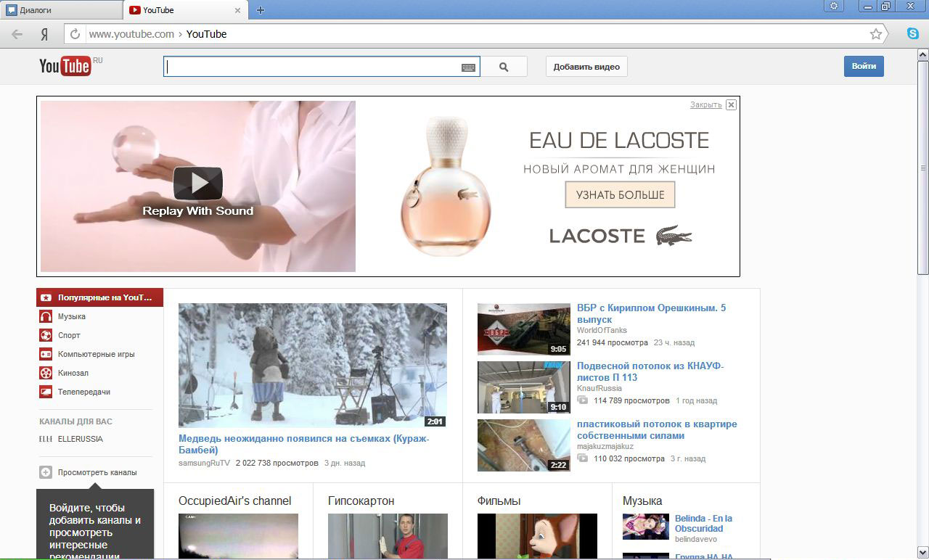Open the majakuzmajakuz channel link

[605, 447]
